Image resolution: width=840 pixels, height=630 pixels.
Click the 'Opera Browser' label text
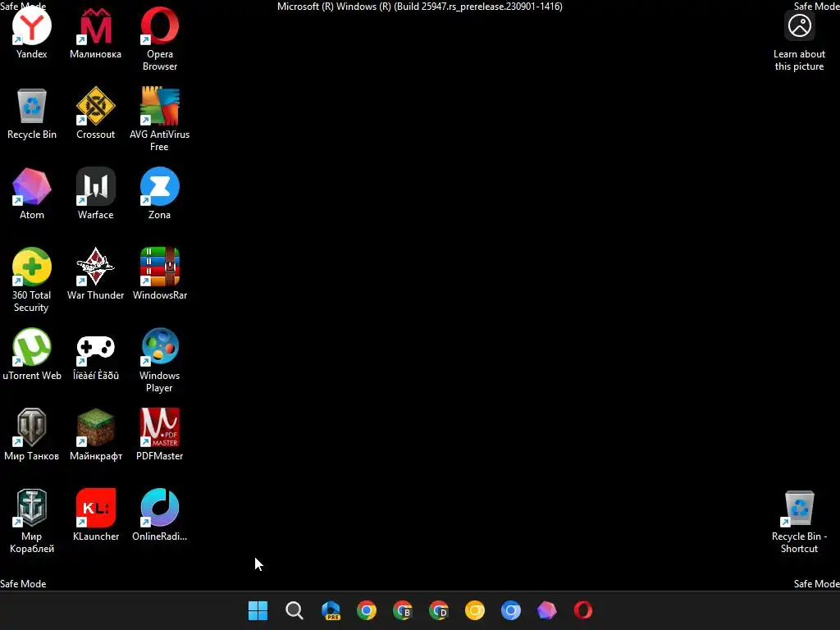click(160, 60)
